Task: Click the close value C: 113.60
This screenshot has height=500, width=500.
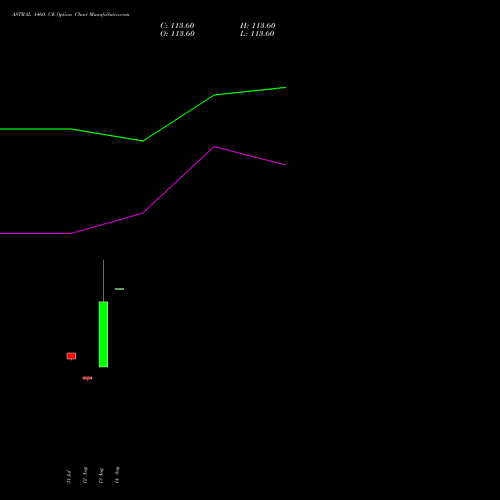Action: coord(177,26)
